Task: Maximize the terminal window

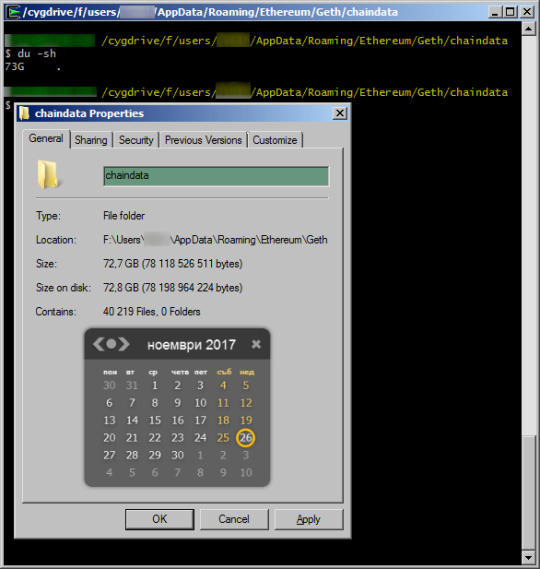Action: point(510,12)
